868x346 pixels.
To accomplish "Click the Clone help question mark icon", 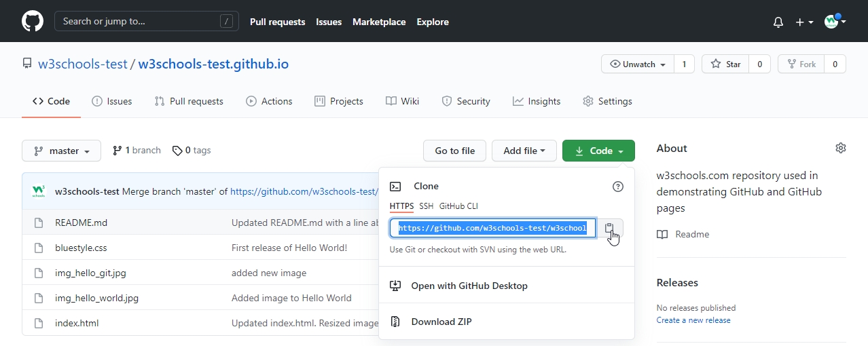I will pos(617,187).
